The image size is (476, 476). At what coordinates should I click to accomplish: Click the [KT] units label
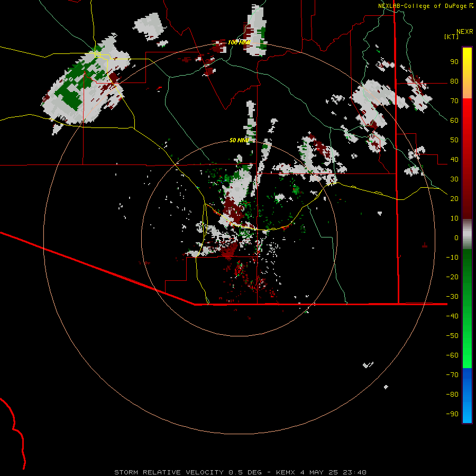point(451,36)
